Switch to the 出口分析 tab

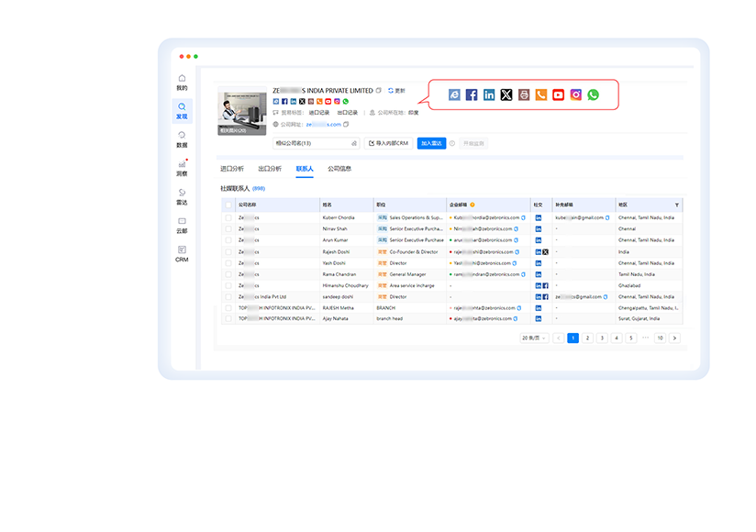270,169
